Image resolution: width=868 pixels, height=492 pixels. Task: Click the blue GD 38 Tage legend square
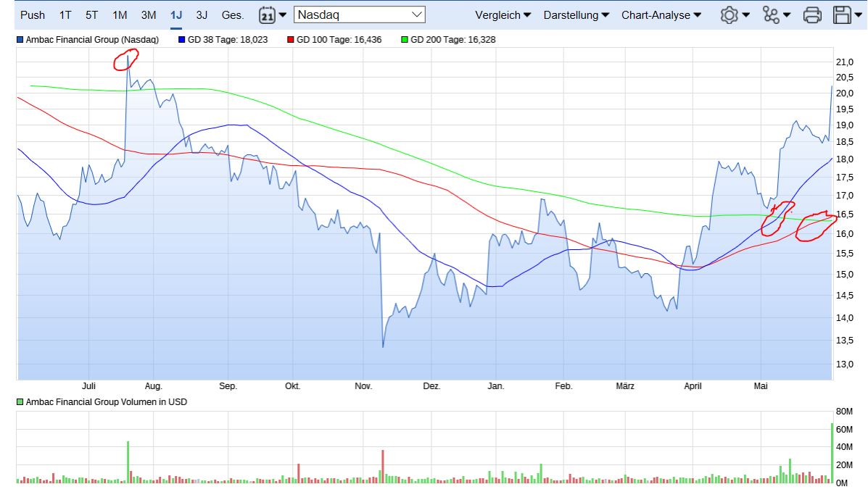point(181,40)
